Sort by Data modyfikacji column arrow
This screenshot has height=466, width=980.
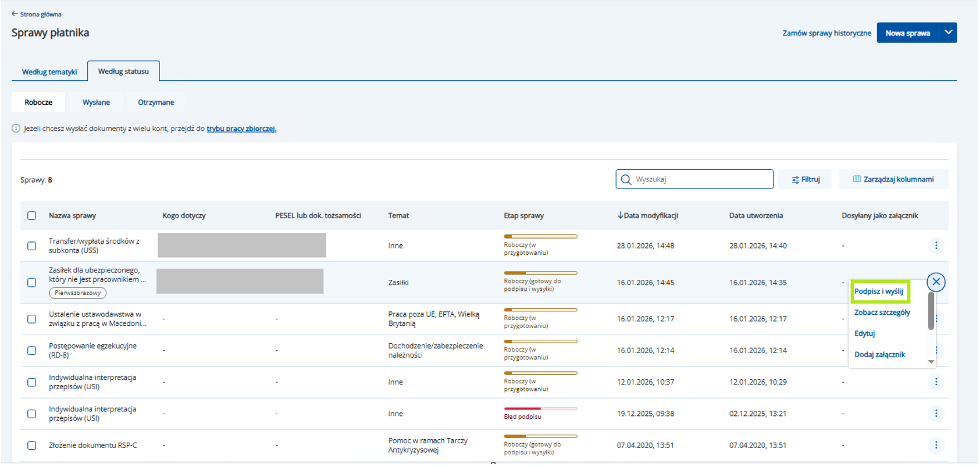coord(620,215)
